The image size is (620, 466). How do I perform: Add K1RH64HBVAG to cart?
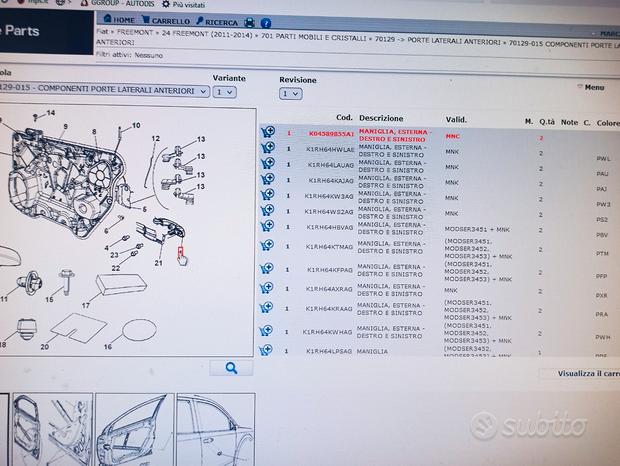(268, 225)
